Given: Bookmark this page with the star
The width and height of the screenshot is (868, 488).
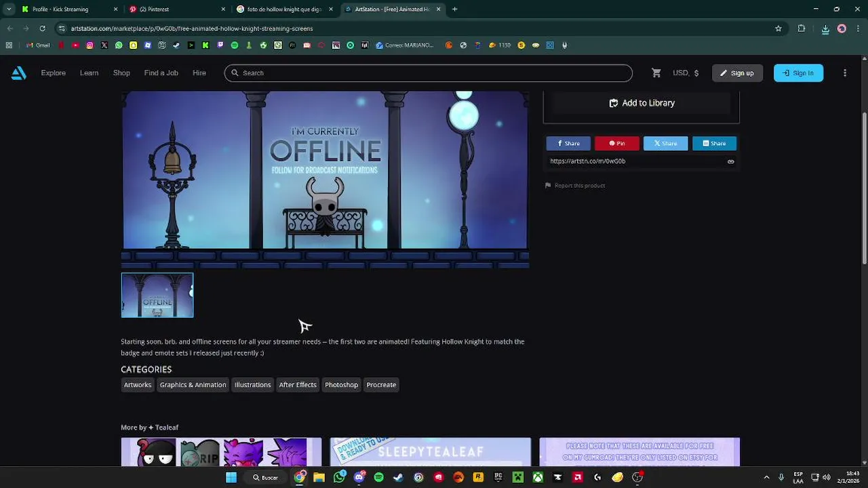Looking at the screenshot, I should point(778,28).
